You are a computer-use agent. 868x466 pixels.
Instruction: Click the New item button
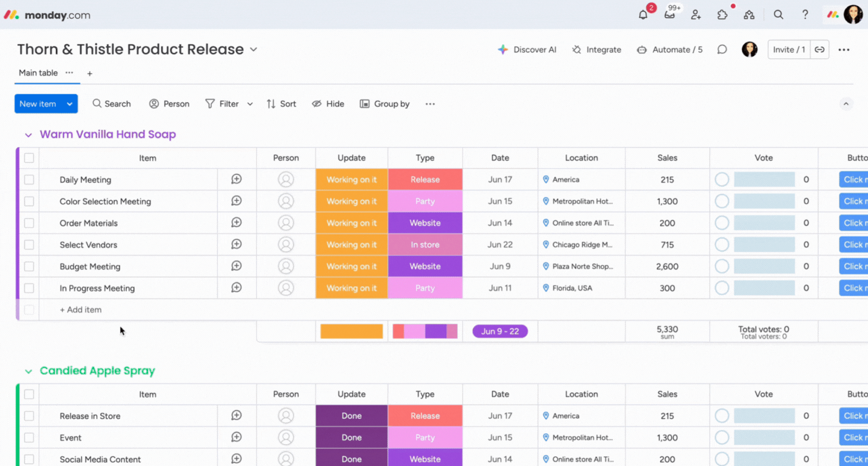pyautogui.click(x=38, y=104)
